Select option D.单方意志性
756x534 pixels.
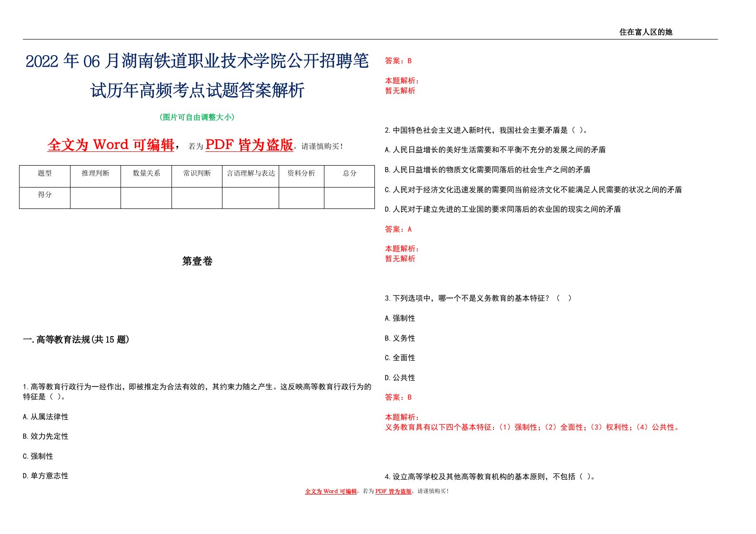tap(46, 476)
